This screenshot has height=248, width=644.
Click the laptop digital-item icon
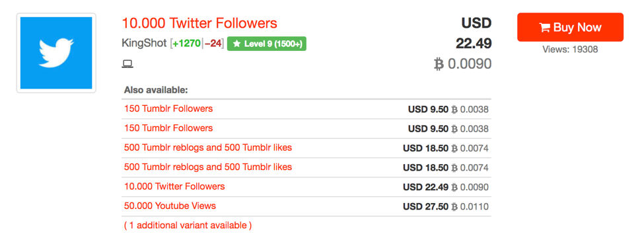pyautogui.click(x=127, y=63)
